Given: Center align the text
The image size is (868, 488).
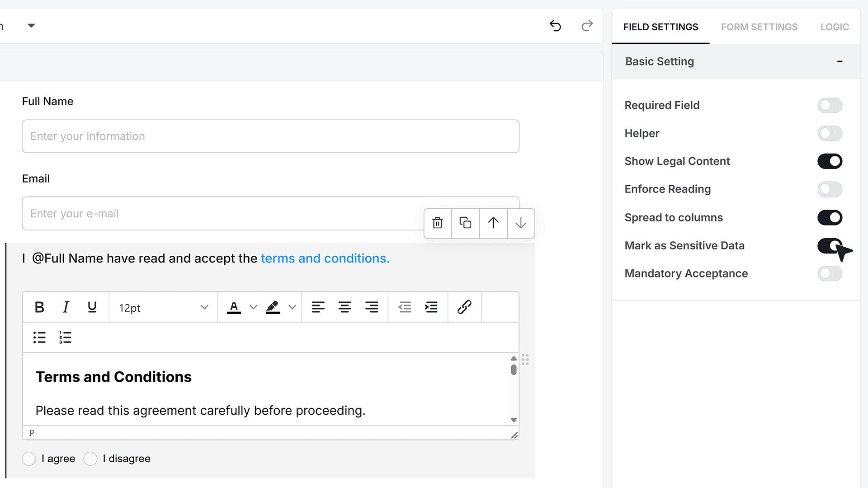Looking at the screenshot, I should (x=344, y=307).
